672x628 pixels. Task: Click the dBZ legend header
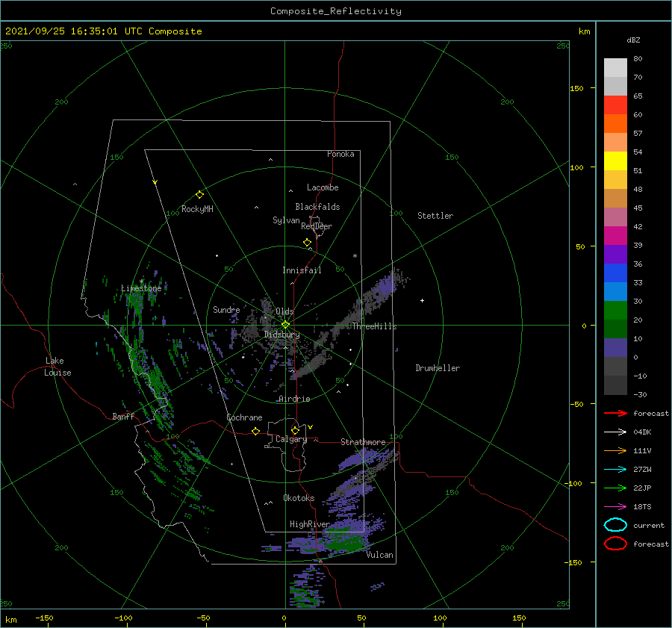tap(633, 40)
